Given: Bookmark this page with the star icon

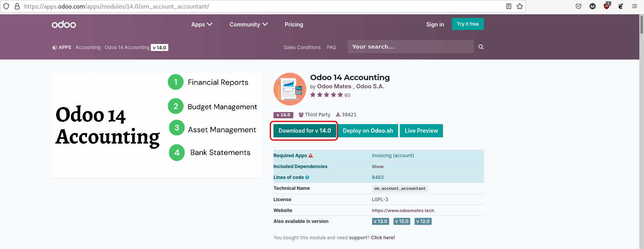Looking at the screenshot, I should (x=520, y=6).
